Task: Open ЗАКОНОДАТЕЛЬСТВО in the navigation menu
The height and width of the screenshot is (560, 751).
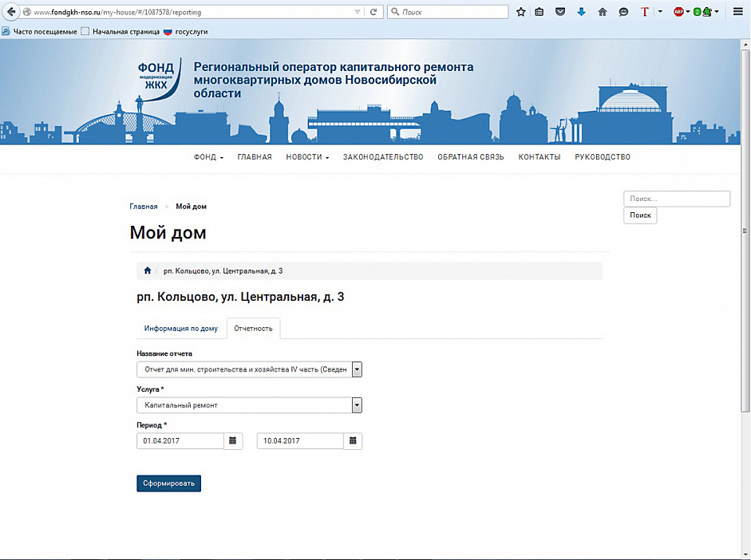Action: pos(383,157)
